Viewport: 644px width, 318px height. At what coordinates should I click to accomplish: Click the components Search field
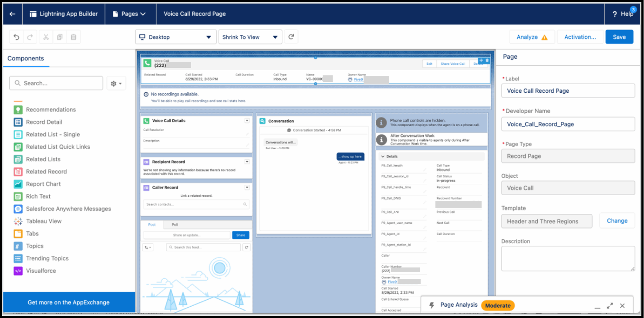[56, 83]
